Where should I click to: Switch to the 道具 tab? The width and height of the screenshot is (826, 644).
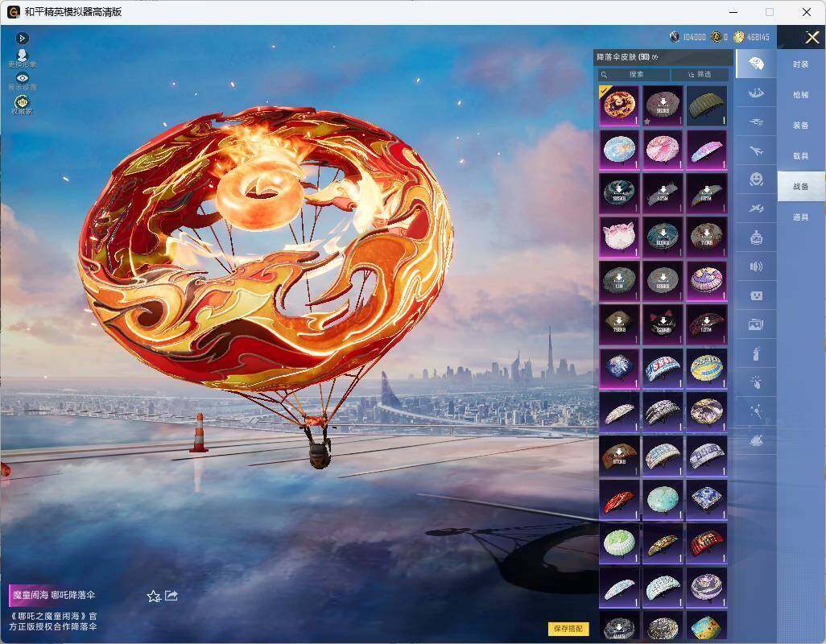(801, 217)
